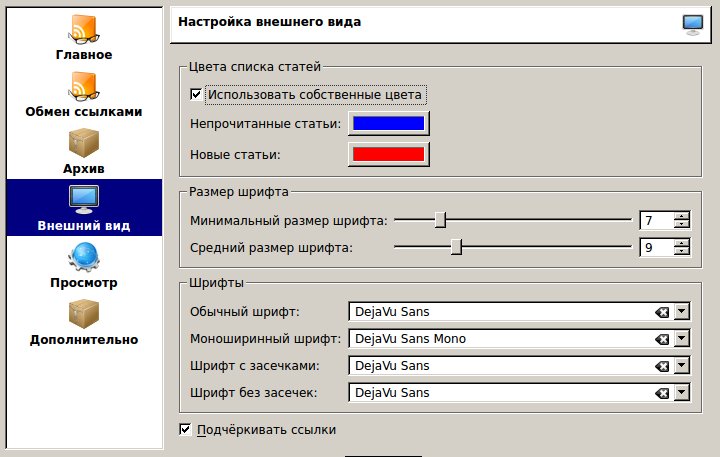The image size is (720, 457).
Task: Clear the Шрифт без засечек field
Action: click(x=662, y=393)
